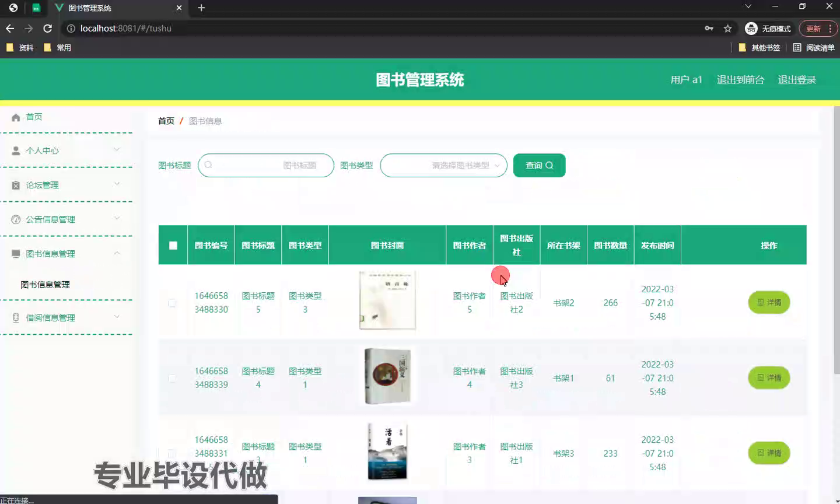The width and height of the screenshot is (840, 504).
Task: Click the person icon of 个人中心
Action: tap(16, 150)
